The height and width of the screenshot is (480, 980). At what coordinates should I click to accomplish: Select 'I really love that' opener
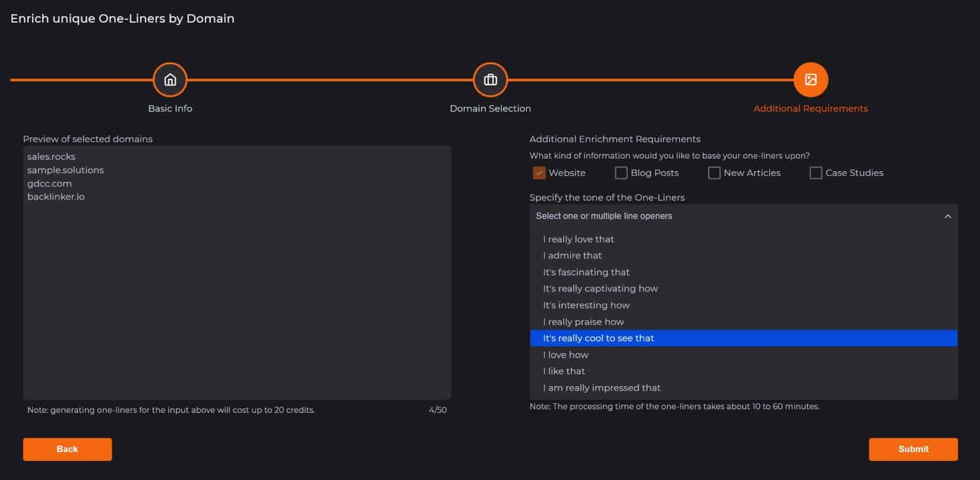[578, 239]
